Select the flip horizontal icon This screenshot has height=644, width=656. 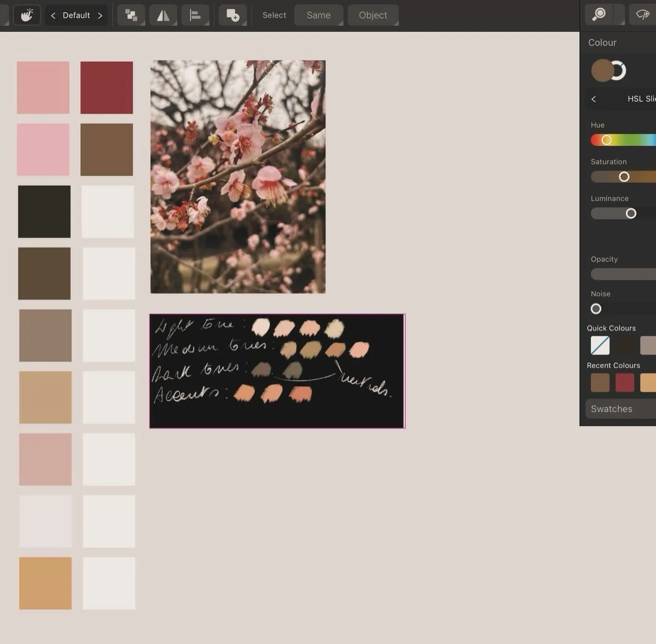(x=163, y=15)
